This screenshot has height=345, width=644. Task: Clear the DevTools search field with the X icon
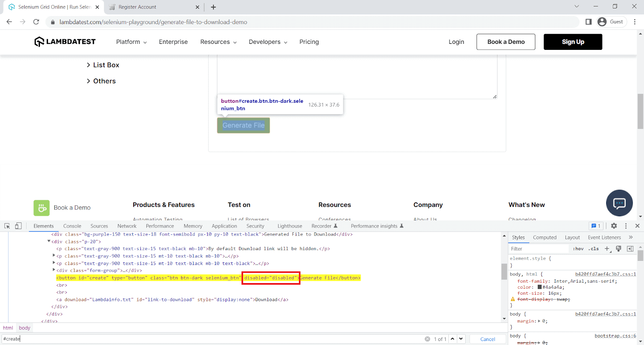pyautogui.click(x=427, y=339)
